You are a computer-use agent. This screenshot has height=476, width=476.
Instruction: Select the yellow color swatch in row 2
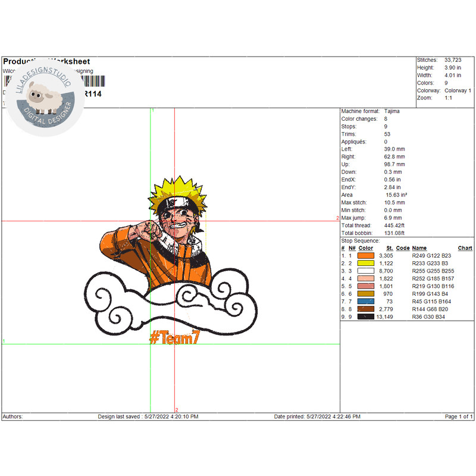(366, 263)
